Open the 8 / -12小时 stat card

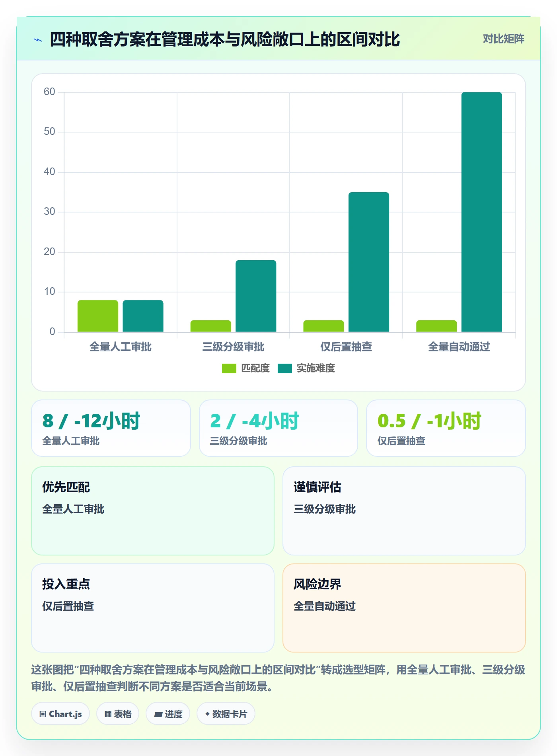tap(111, 428)
